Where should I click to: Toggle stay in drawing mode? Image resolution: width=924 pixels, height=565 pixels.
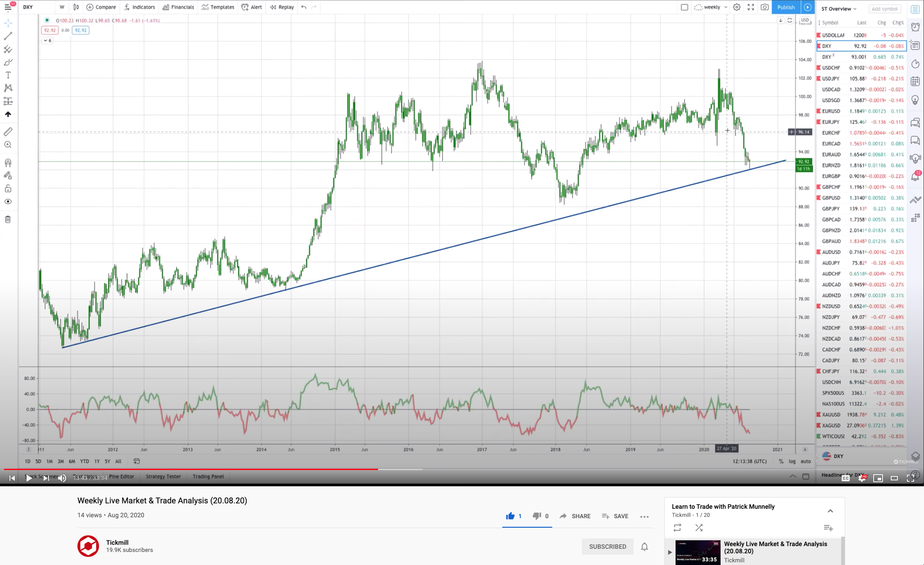pos(8,175)
